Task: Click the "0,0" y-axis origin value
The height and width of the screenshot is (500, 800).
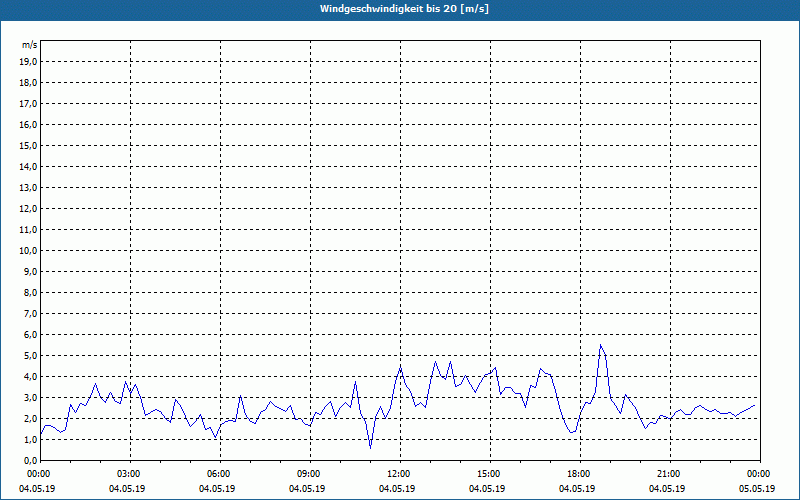Action: pos(30,460)
